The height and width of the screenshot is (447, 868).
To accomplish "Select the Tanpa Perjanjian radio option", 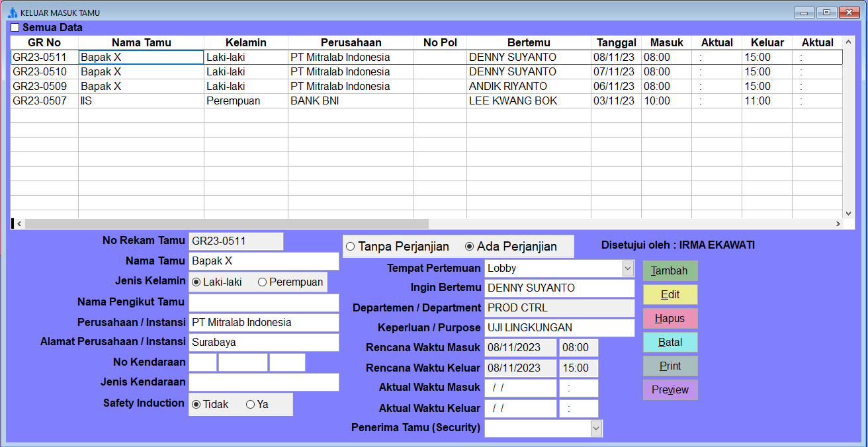I will [x=351, y=247].
